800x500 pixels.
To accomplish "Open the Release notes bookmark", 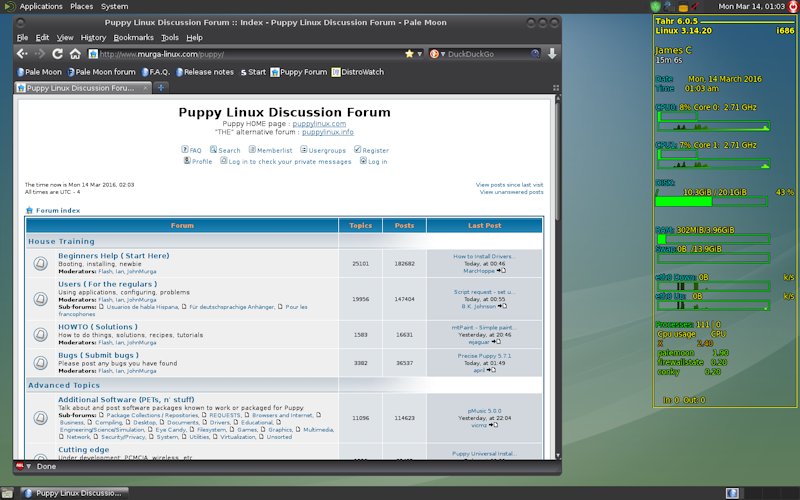I will (x=205, y=72).
